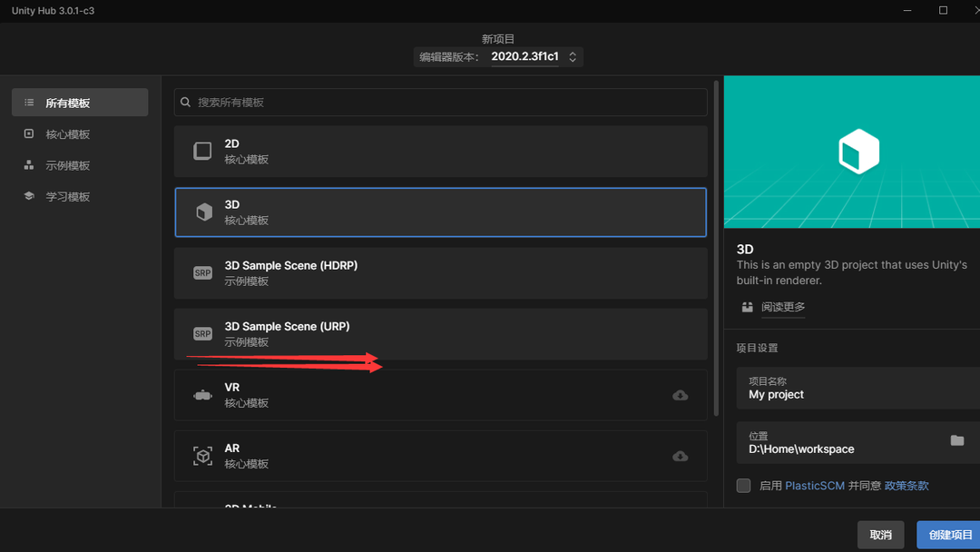Click the 3D template preview image
Screen dimensions: 980x552
point(852,152)
